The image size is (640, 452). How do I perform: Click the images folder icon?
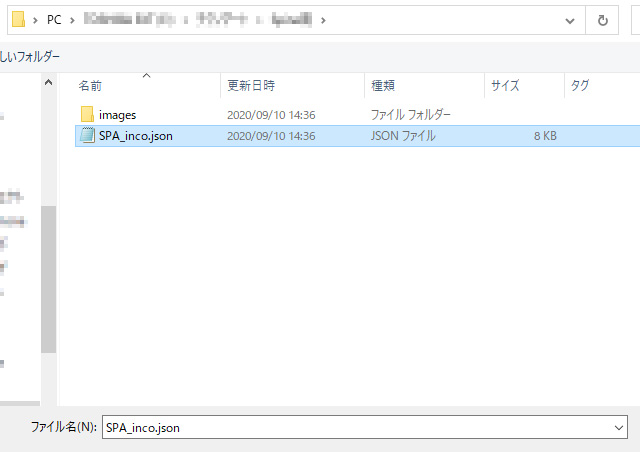pyautogui.click(x=87, y=115)
